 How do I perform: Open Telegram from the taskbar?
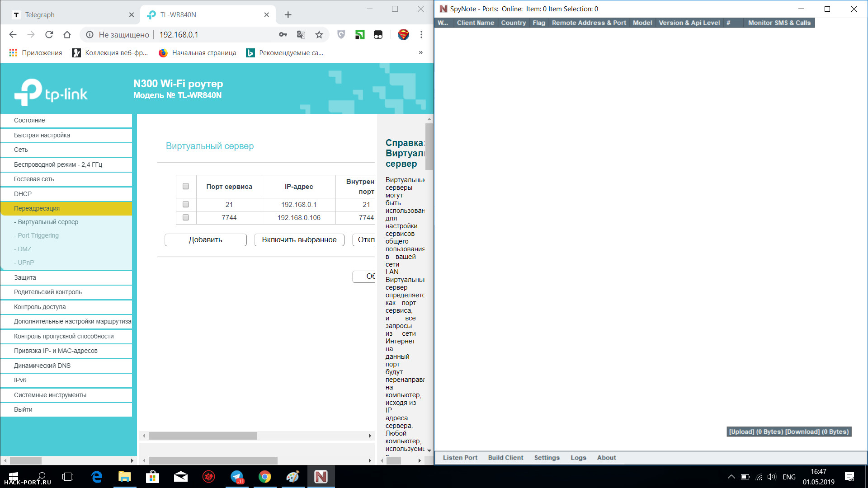[x=237, y=477]
